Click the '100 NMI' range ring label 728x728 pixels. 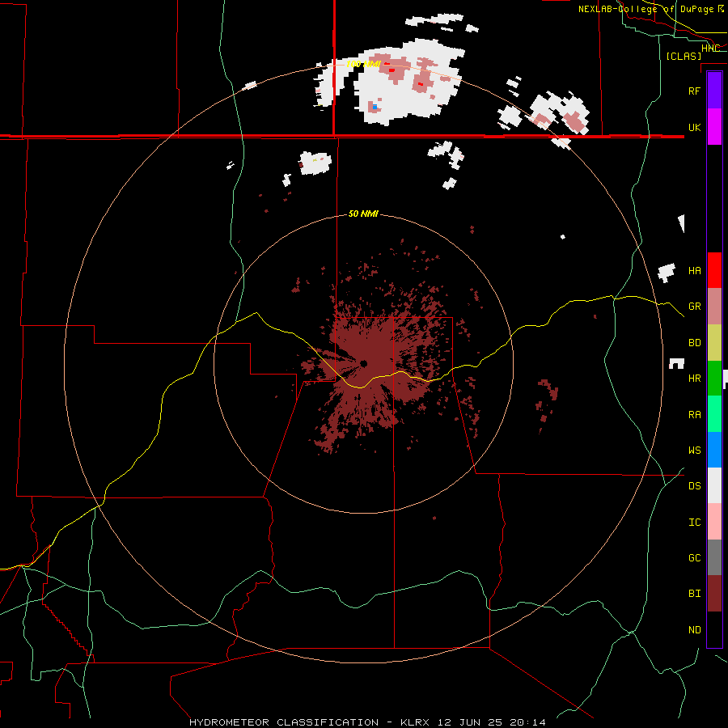pyautogui.click(x=363, y=64)
